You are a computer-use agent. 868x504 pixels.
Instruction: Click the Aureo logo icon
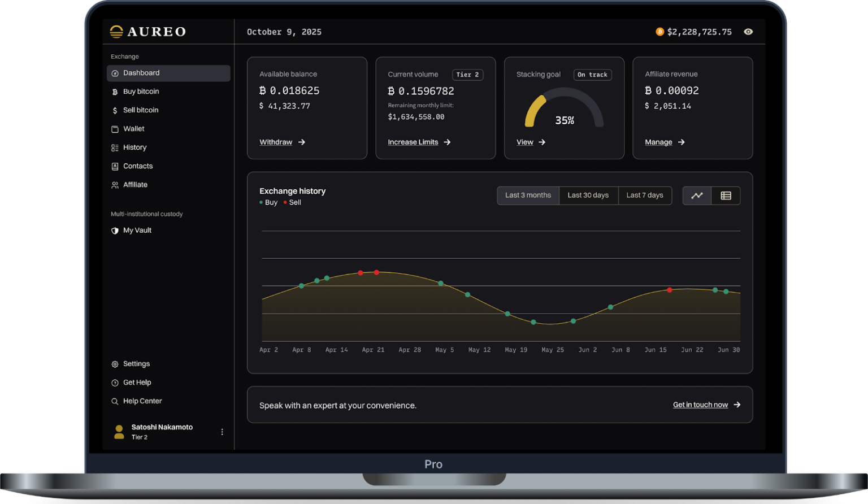coord(116,32)
